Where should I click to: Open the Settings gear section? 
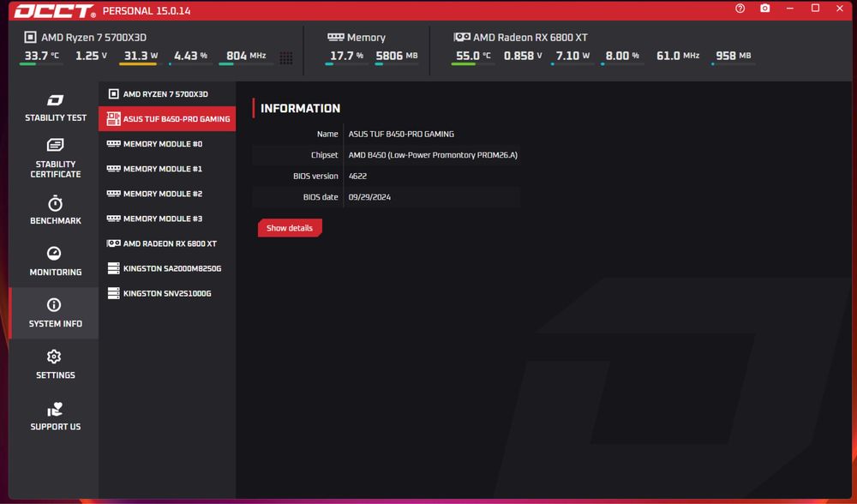pyautogui.click(x=55, y=364)
